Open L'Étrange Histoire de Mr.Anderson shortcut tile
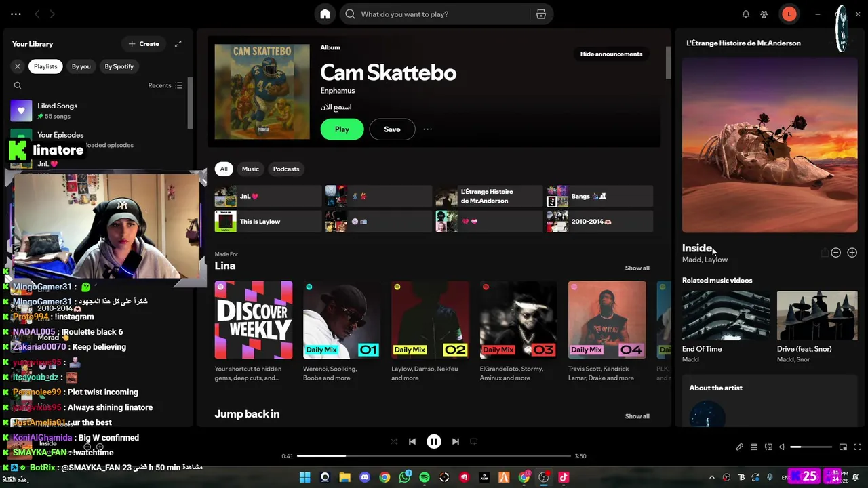 click(x=488, y=197)
